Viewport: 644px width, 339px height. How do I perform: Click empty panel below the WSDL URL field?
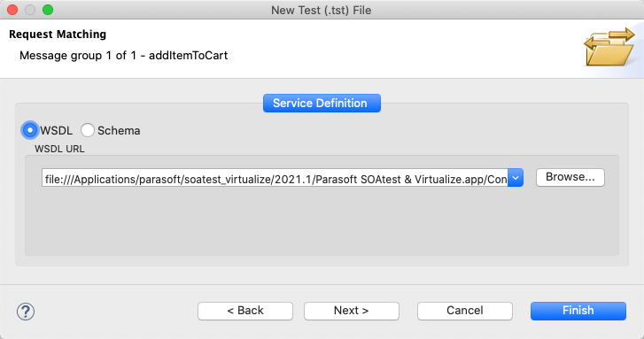click(x=322, y=221)
